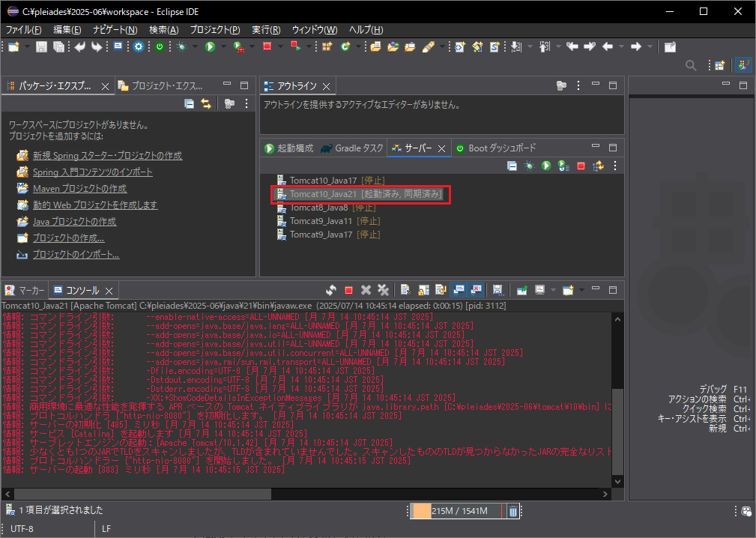
Task: Terminate the console process with red square
Action: tap(348, 290)
